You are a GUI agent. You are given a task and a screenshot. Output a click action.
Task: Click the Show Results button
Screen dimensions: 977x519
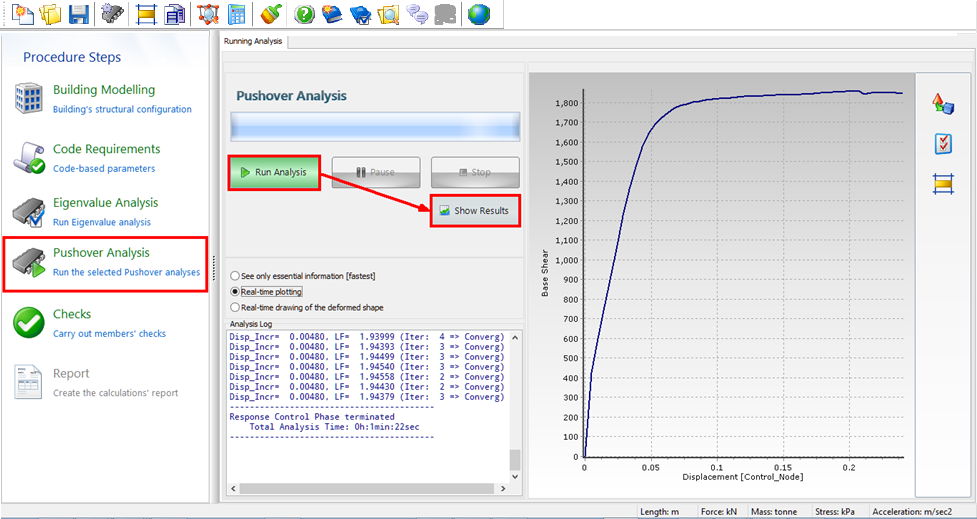pos(475,211)
